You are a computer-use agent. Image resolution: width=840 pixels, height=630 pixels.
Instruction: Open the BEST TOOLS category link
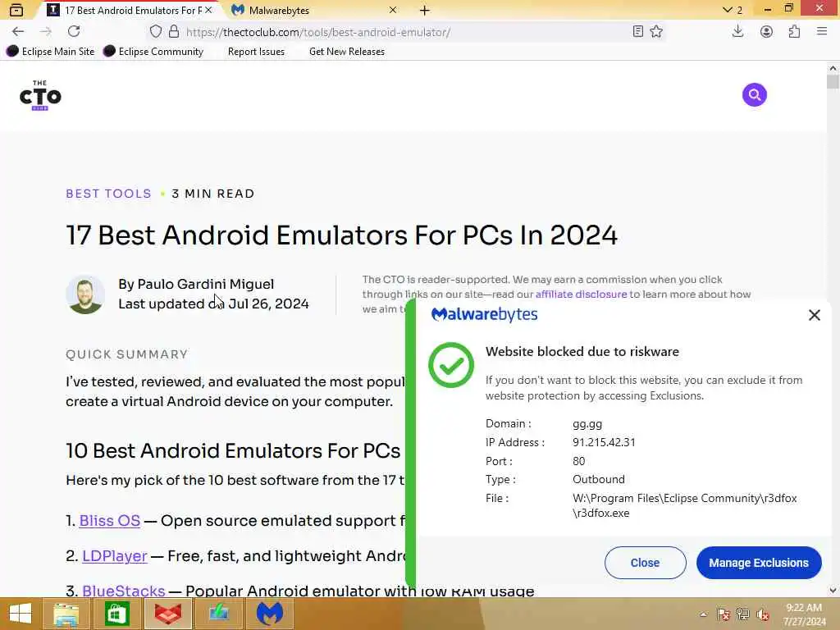[x=109, y=194]
